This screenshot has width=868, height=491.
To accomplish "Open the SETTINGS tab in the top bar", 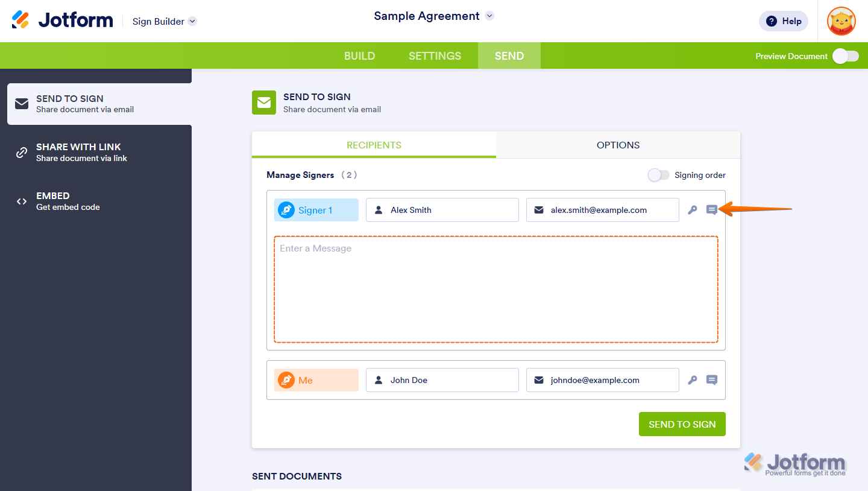I will click(x=434, y=55).
